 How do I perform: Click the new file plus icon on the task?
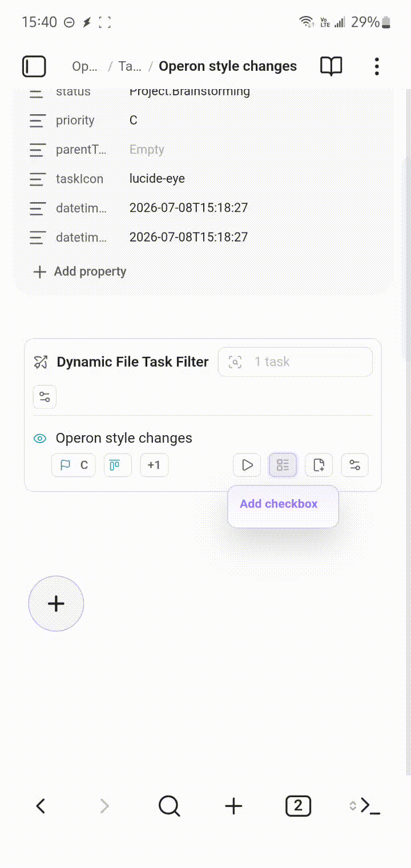point(319,465)
